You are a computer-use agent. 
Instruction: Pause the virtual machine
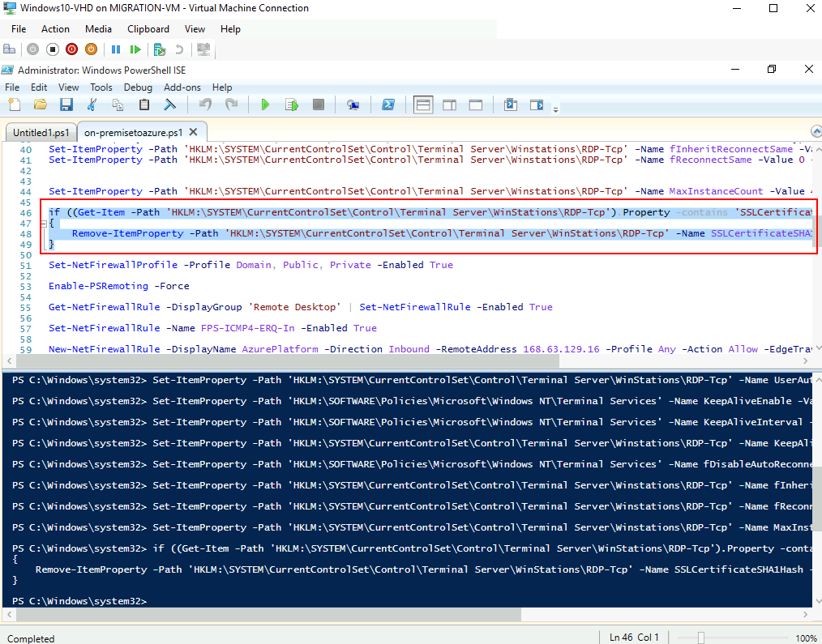pos(116,49)
